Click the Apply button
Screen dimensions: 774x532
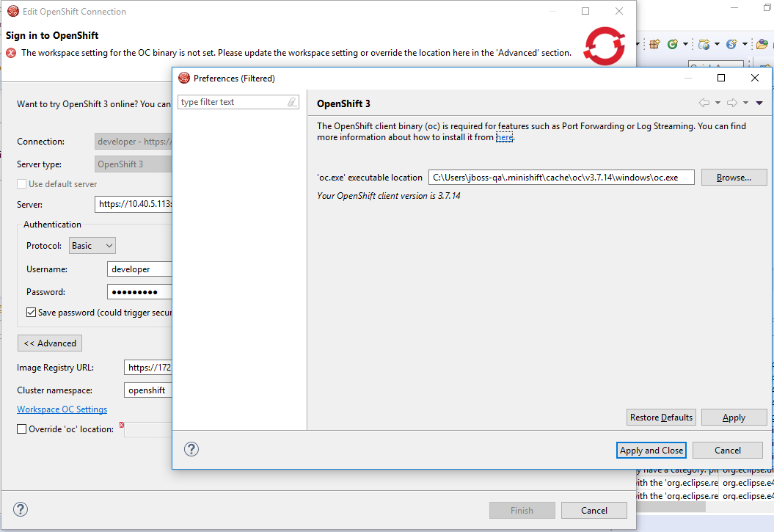click(734, 418)
